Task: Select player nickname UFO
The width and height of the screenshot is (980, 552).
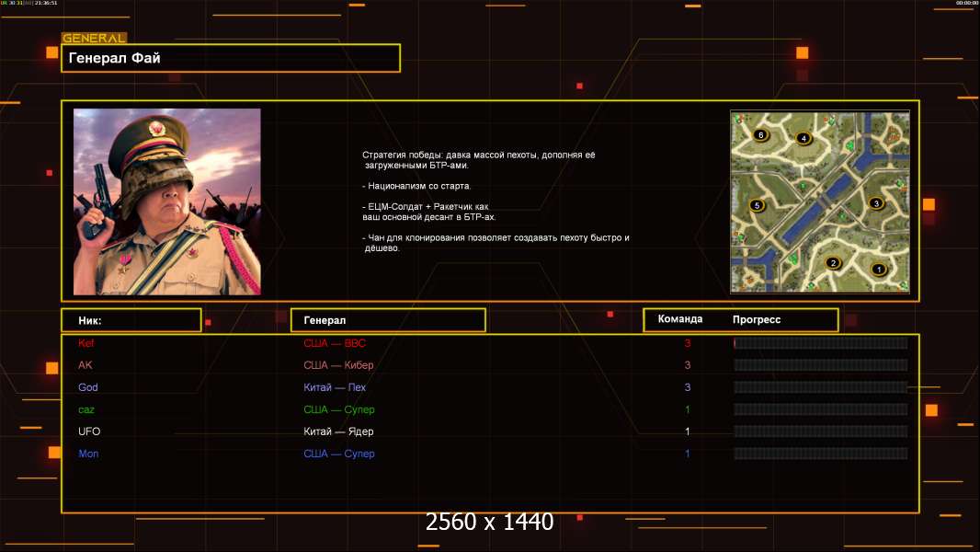Action: [89, 431]
